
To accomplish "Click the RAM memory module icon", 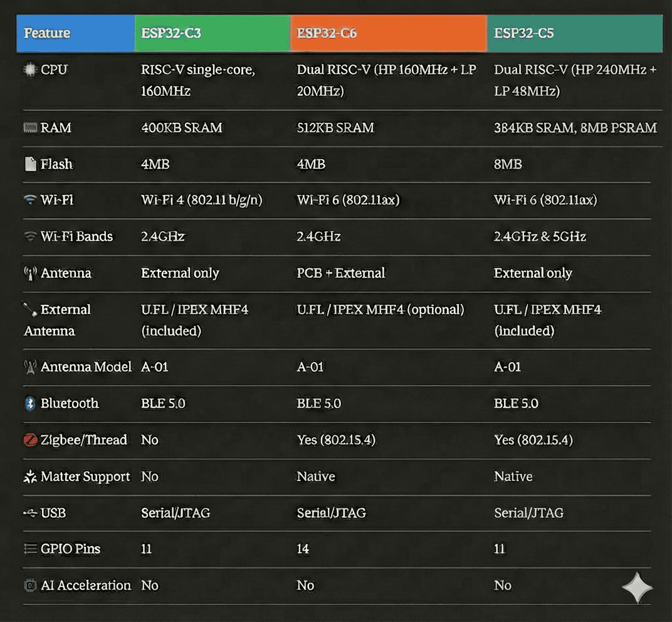I will (x=29, y=128).
